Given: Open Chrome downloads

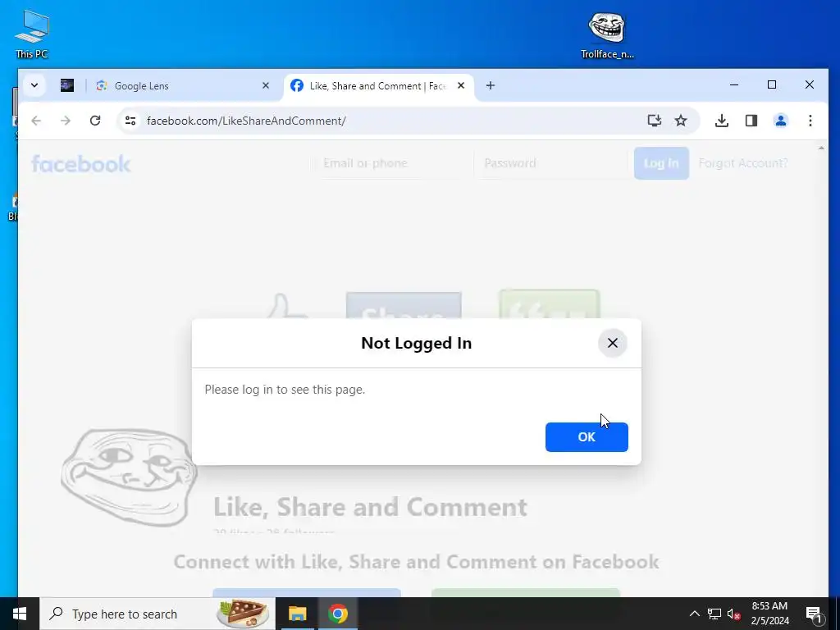Looking at the screenshot, I should (722, 121).
